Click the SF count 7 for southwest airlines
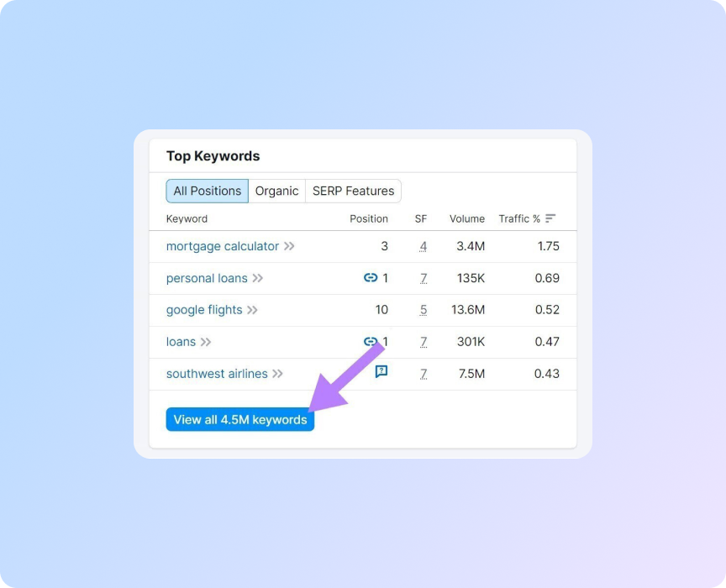726x588 pixels. click(x=423, y=374)
